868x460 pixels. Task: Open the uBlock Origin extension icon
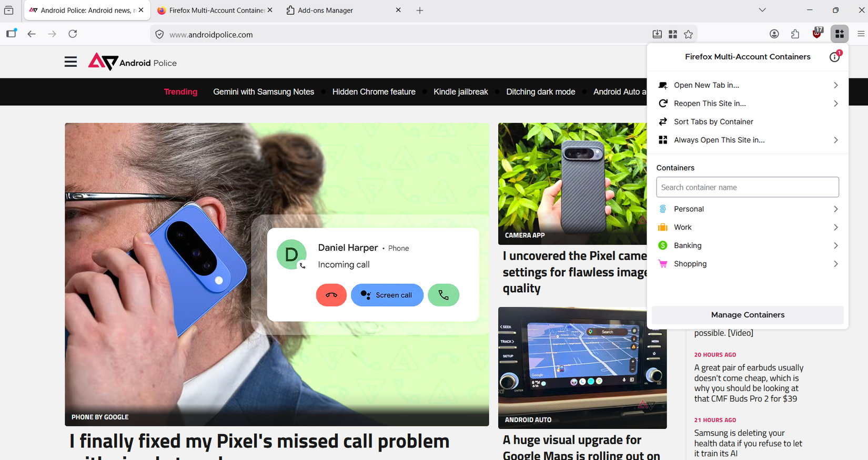[x=817, y=33]
